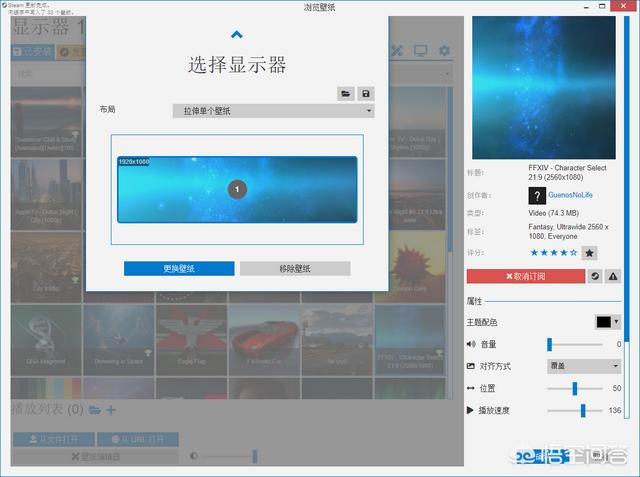640x477 pixels.
Task: Open the 布局 layout dropdown (拉伸单个壁纸)
Action: 273,111
